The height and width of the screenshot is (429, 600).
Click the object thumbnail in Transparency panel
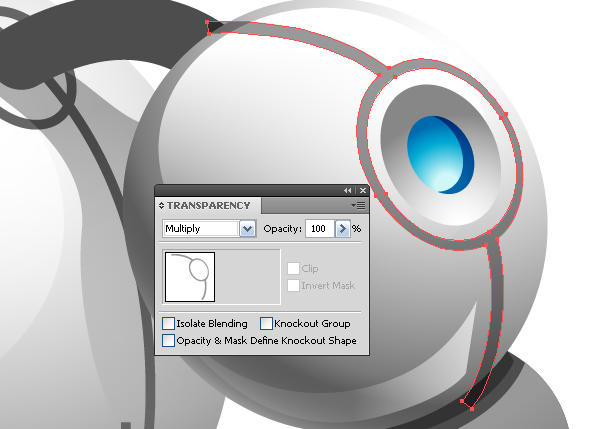(190, 277)
